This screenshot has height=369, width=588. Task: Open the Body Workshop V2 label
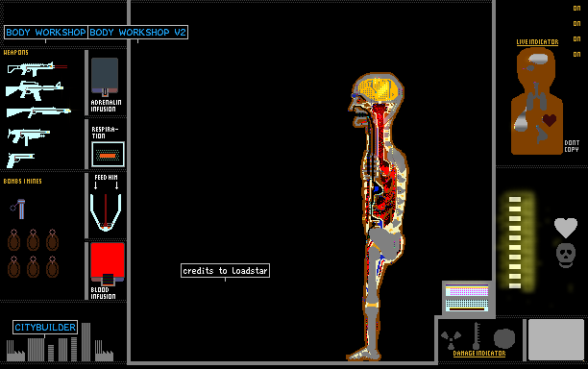point(137,33)
